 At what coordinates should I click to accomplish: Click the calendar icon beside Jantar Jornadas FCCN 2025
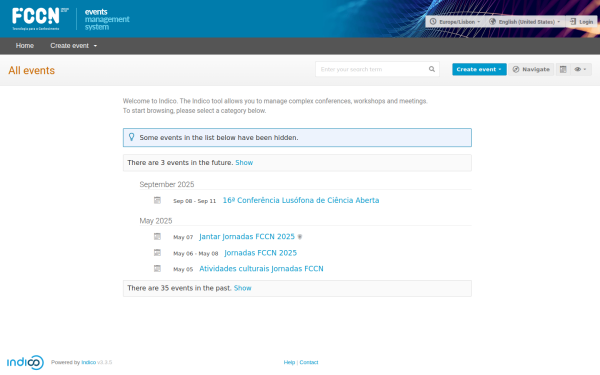pos(157,236)
